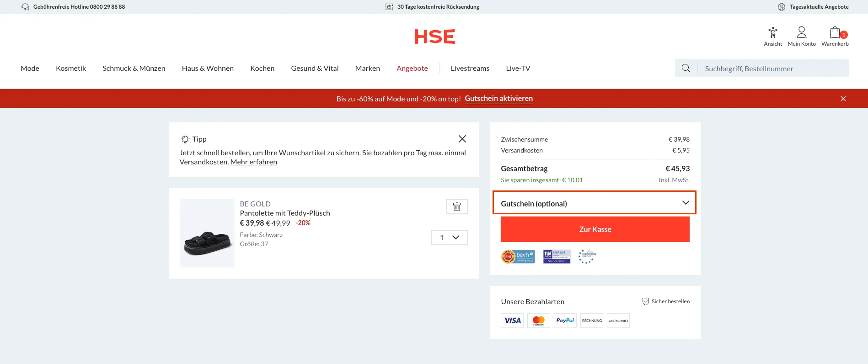
Task: Click the savings text € 10,01
Action: tap(542, 180)
